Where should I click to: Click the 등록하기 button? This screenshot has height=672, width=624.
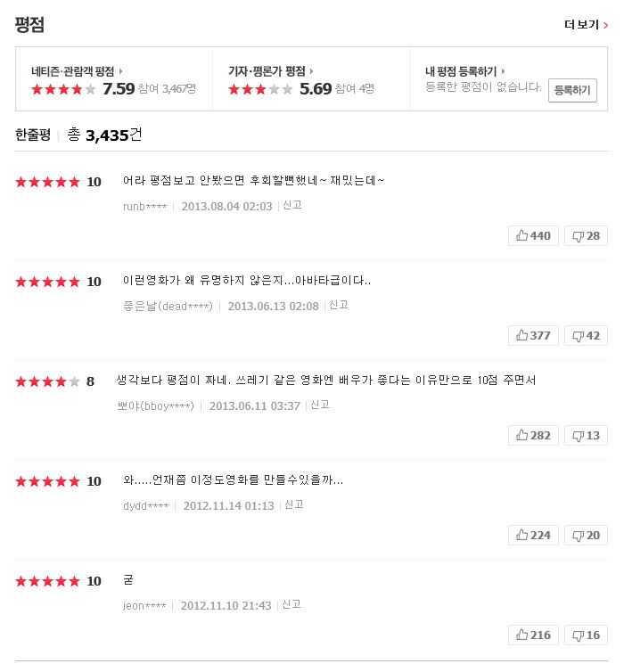(x=572, y=90)
